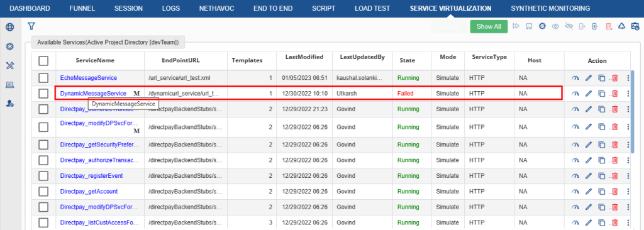This screenshot has width=644, height=230.
Task: Open kebab menu for Directpay_getSecurityPrefer row
Action: [628, 145]
